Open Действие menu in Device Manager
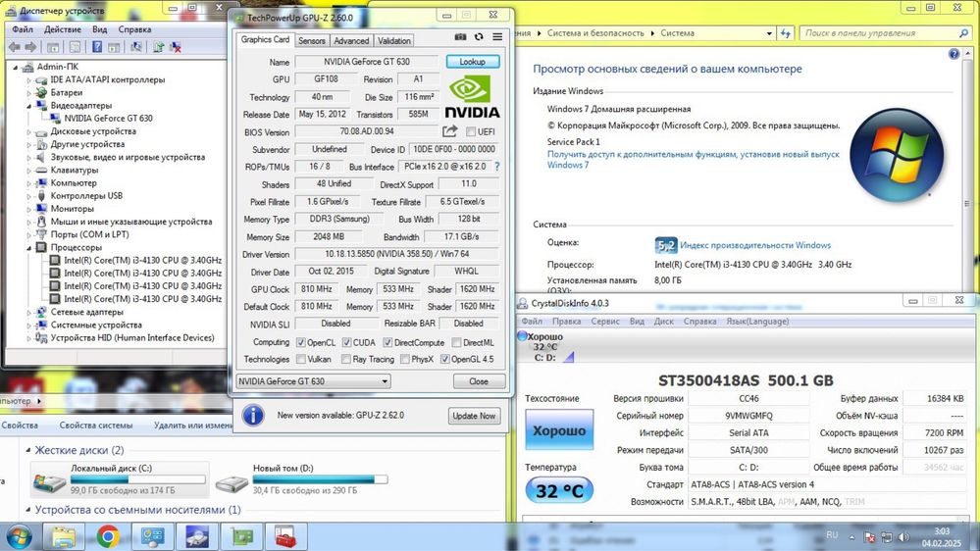This screenshot has width=980, height=551. [63, 29]
